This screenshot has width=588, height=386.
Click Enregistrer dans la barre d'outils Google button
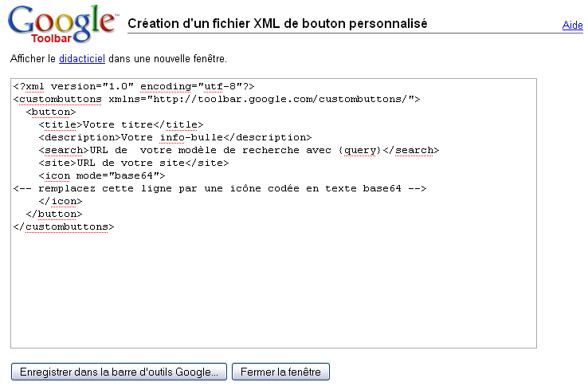click(x=119, y=372)
